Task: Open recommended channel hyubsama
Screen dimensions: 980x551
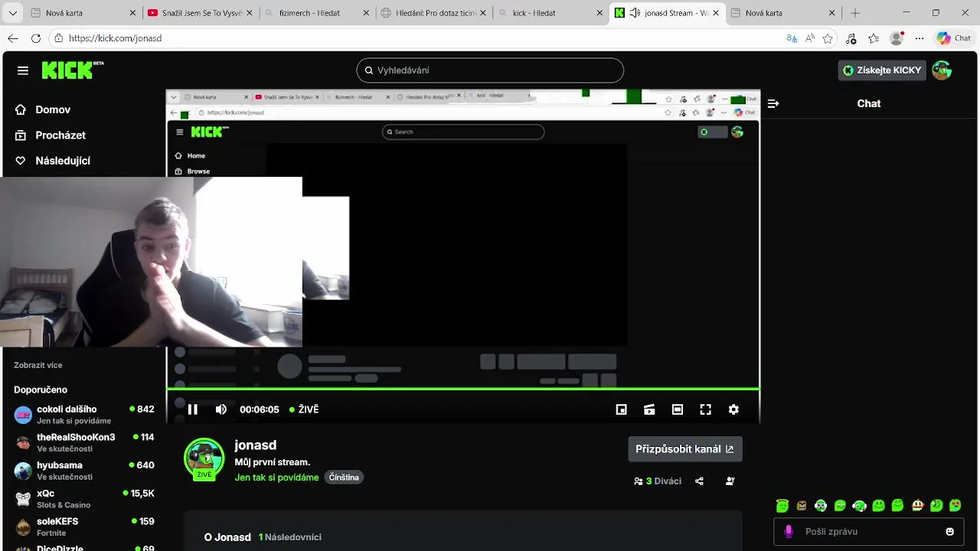Action: point(84,470)
